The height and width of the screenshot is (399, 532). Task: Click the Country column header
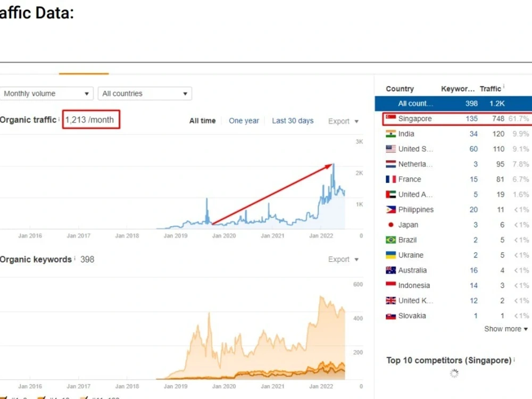[400, 89]
